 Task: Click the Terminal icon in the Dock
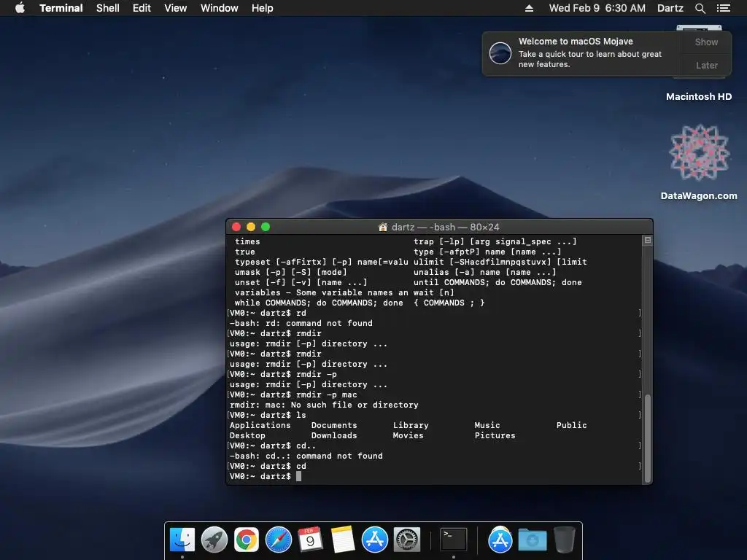coord(453,540)
